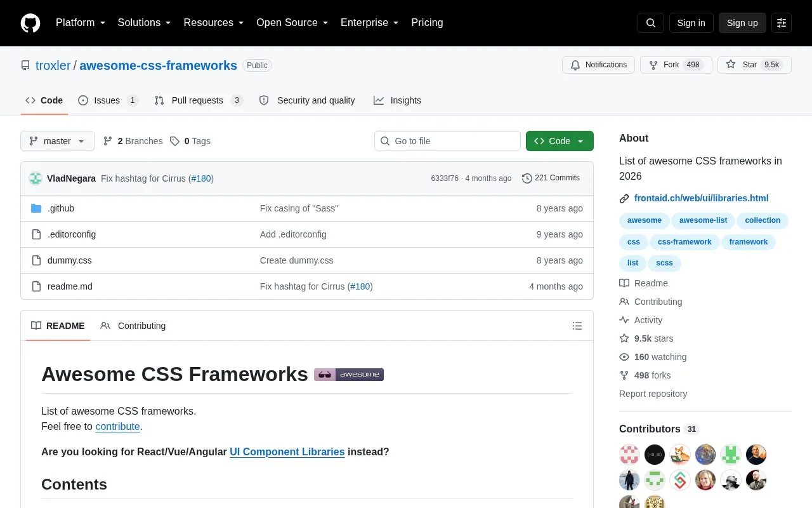The height and width of the screenshot is (508, 812).
Task: Click Report repository
Action: pos(653,394)
